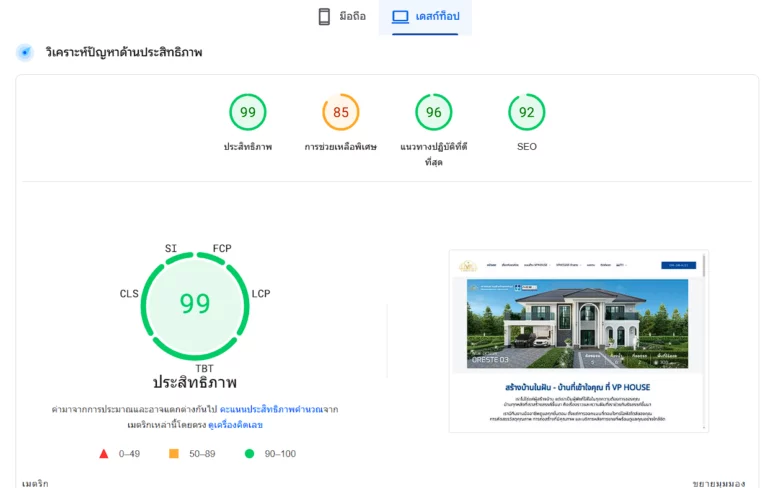The image size is (768, 488).
Task: Click the 90–100 legend range text
Action: click(280, 454)
